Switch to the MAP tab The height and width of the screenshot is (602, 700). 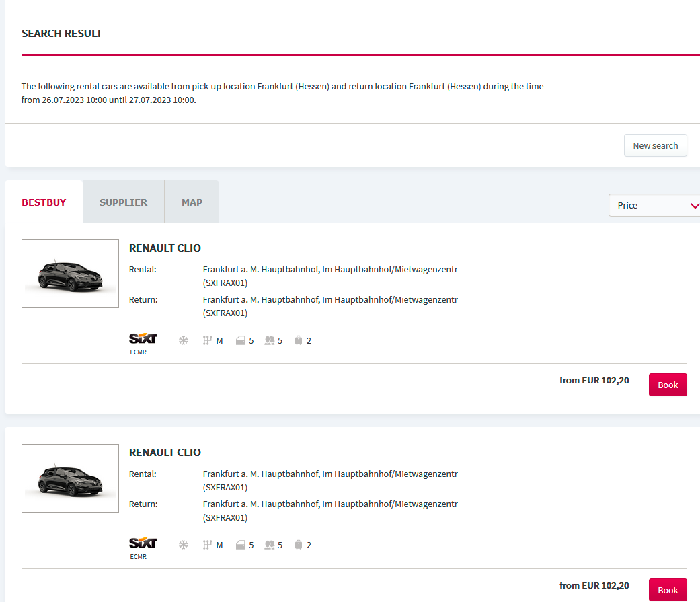point(192,202)
